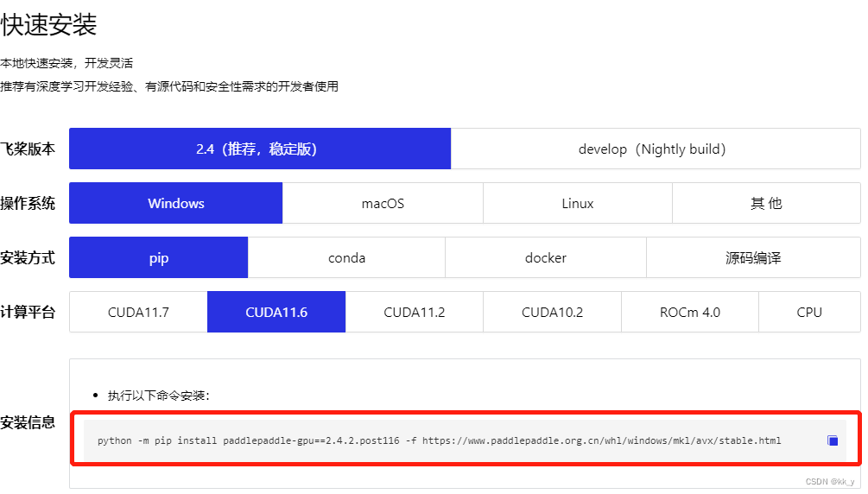
Task: Pick CUDA11.2 compute platform
Action: (x=414, y=312)
